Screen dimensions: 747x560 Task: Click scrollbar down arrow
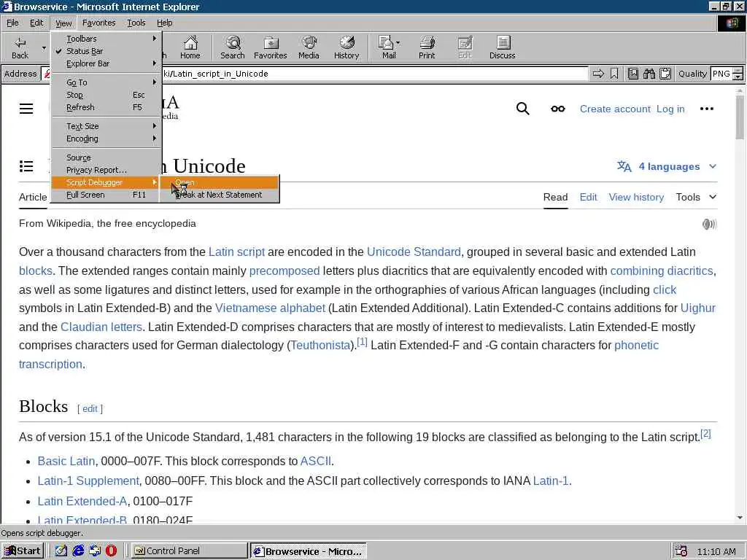tap(740, 518)
